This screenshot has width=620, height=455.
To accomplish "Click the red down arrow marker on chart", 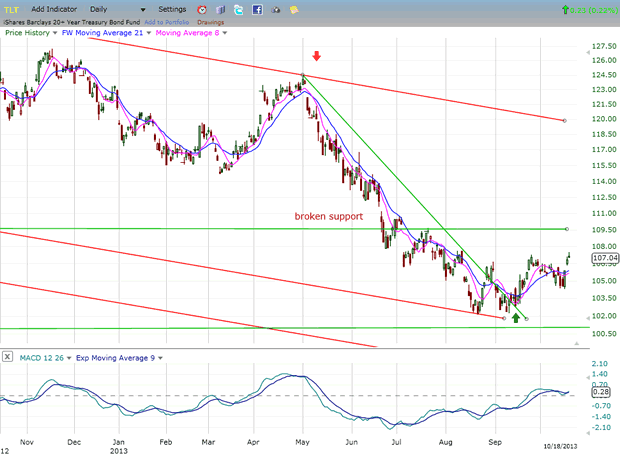I will (317, 57).
